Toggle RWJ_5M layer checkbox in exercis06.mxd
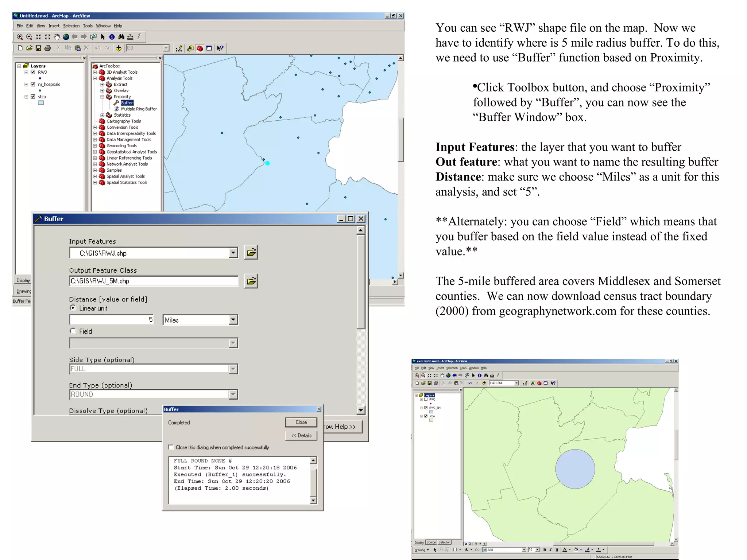 coord(426,408)
